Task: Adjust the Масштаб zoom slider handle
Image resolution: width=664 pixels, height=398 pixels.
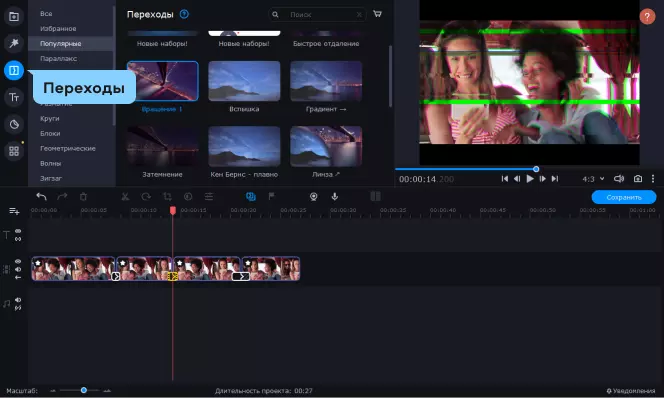Action: (x=84, y=390)
